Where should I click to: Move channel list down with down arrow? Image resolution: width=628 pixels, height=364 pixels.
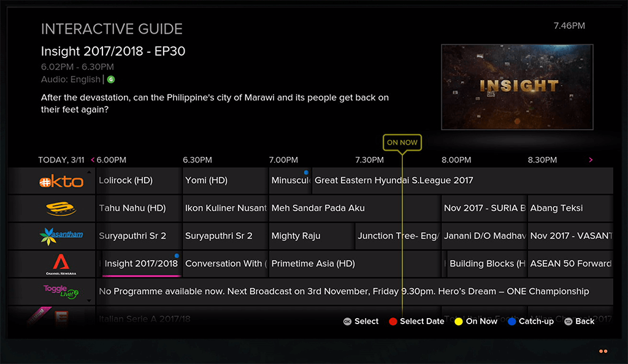[89, 300]
